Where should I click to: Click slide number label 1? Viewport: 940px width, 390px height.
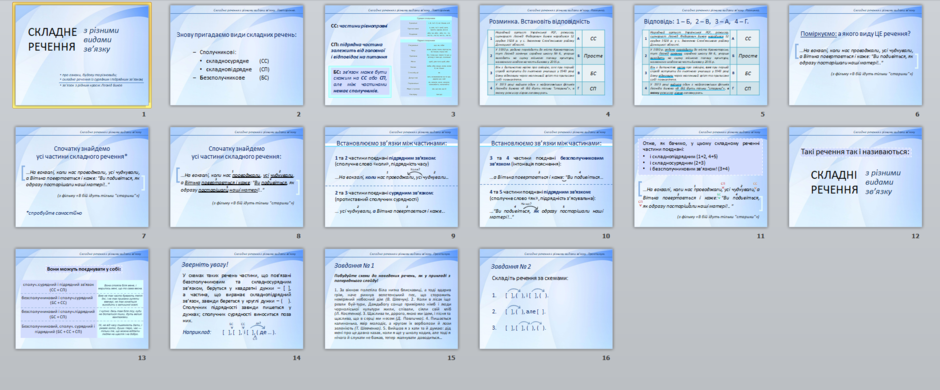coord(144,114)
